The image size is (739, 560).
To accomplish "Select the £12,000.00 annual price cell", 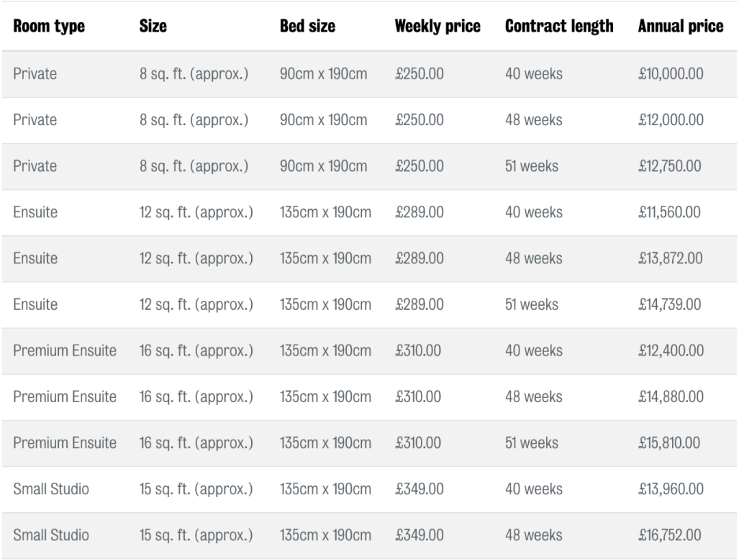I will [670, 120].
